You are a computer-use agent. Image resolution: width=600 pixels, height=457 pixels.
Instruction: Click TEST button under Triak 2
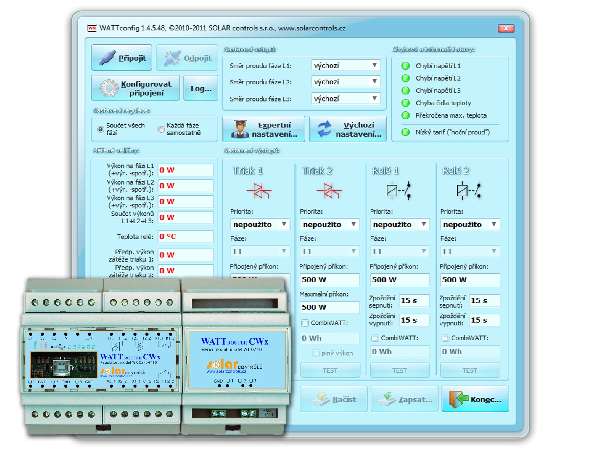pyautogui.click(x=330, y=370)
